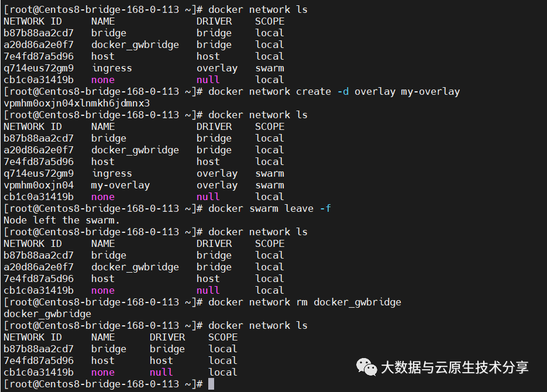Click the 'DRIVER' header in the last table

[x=167, y=337]
